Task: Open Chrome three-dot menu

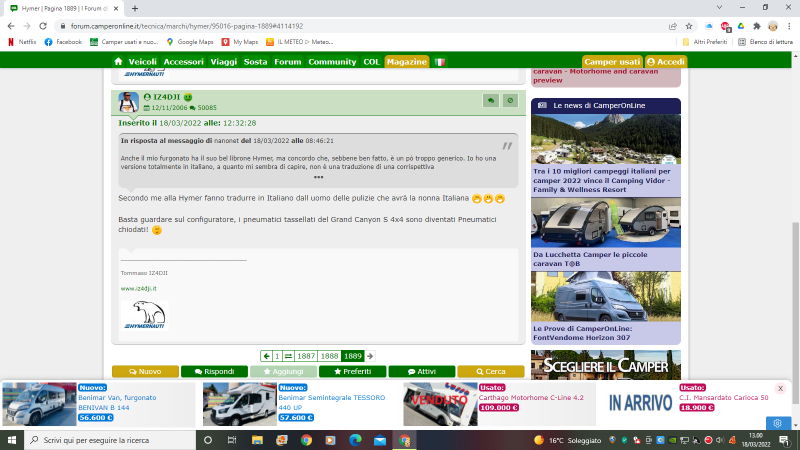Action: coord(789,26)
